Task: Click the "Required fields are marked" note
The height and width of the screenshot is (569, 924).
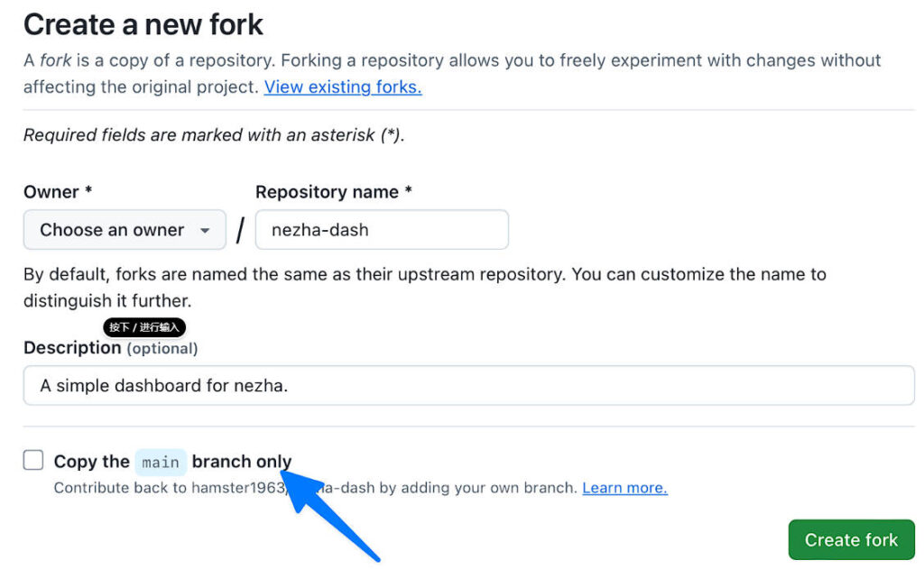Action: (213, 135)
